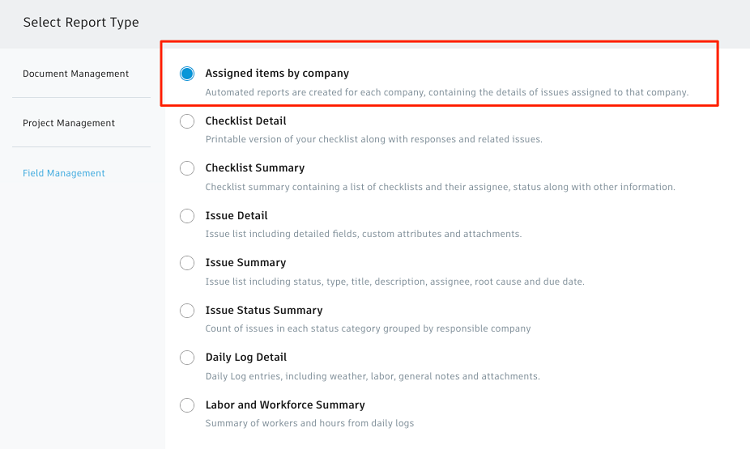Click the Checklist Summary report title
This screenshot has height=449, width=750.
(x=255, y=168)
